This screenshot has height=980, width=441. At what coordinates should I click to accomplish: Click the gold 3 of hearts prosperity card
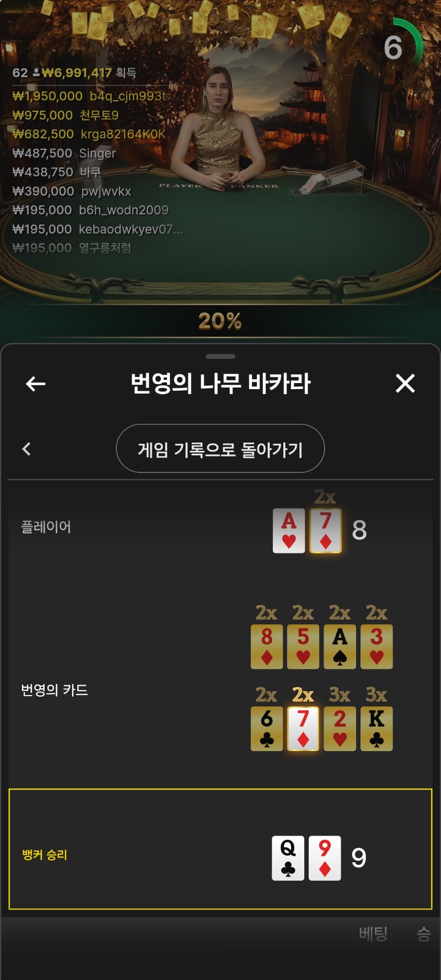(377, 647)
